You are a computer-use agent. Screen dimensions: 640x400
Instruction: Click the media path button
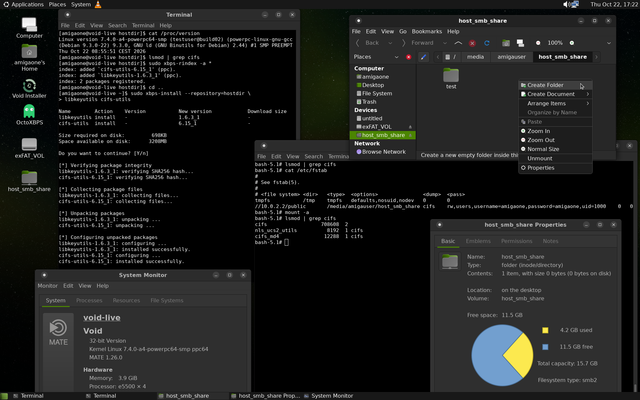pos(475,57)
